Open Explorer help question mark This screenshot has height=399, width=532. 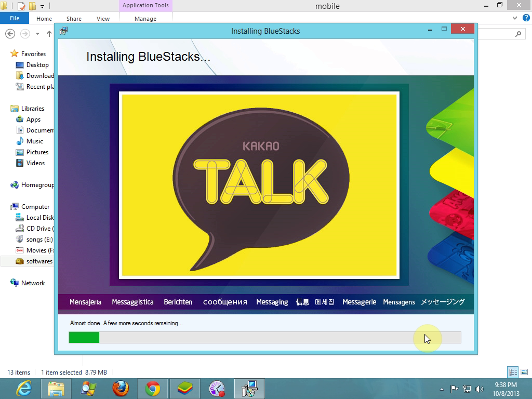(x=526, y=18)
